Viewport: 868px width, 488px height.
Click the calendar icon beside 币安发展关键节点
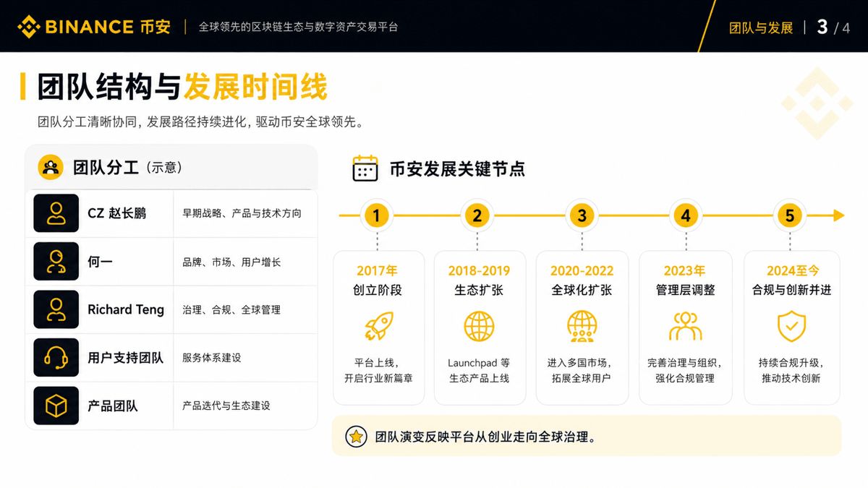(365, 168)
